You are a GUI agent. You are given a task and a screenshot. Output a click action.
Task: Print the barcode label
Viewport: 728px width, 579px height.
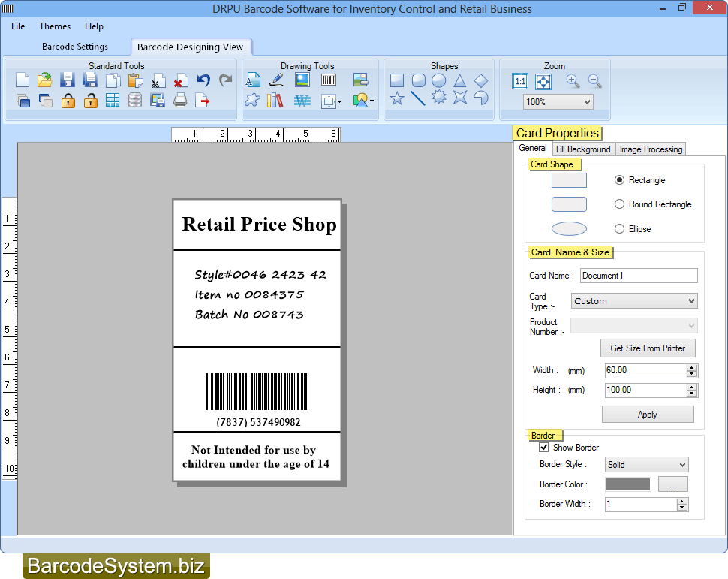(180, 101)
